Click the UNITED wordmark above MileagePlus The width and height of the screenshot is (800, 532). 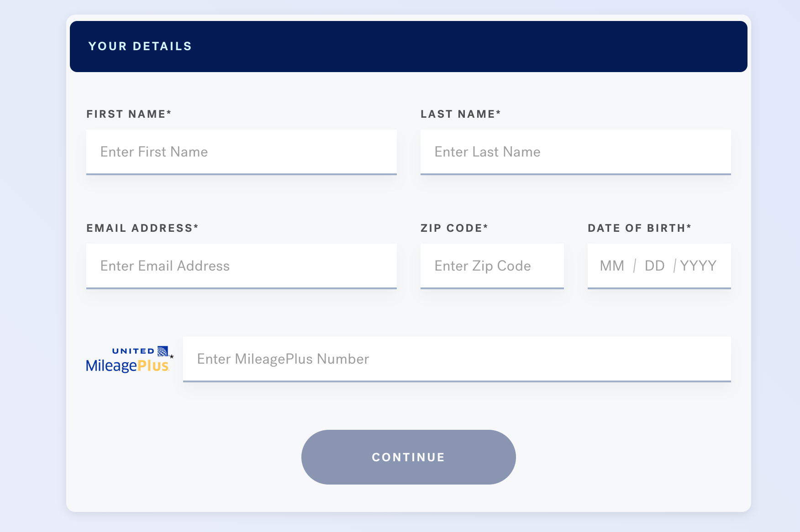tap(133, 351)
